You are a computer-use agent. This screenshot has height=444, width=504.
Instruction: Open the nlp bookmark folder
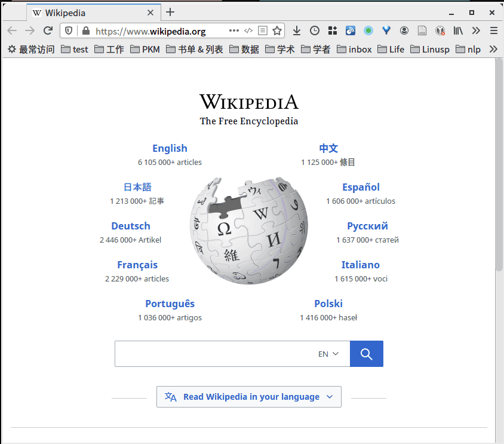coord(468,49)
